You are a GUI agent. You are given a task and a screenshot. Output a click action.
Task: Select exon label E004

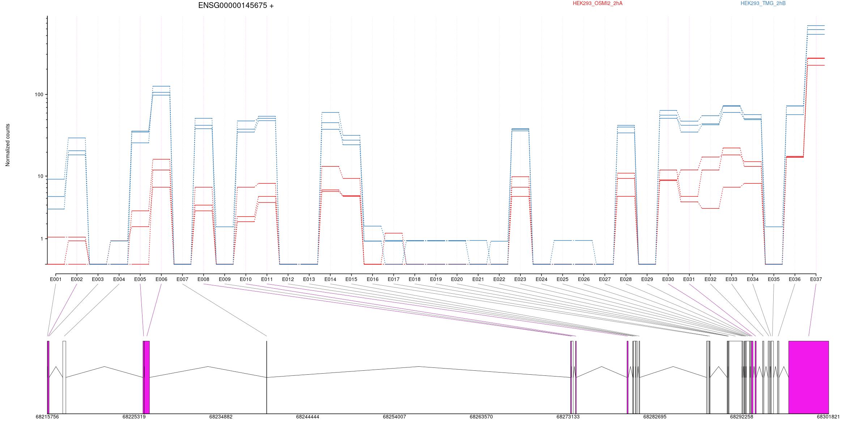pyautogui.click(x=119, y=279)
